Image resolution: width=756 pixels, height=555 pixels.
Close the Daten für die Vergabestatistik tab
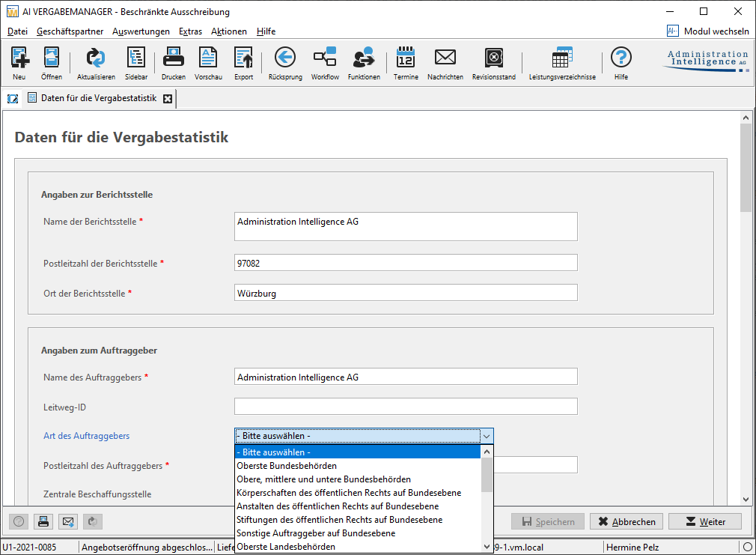click(x=168, y=98)
